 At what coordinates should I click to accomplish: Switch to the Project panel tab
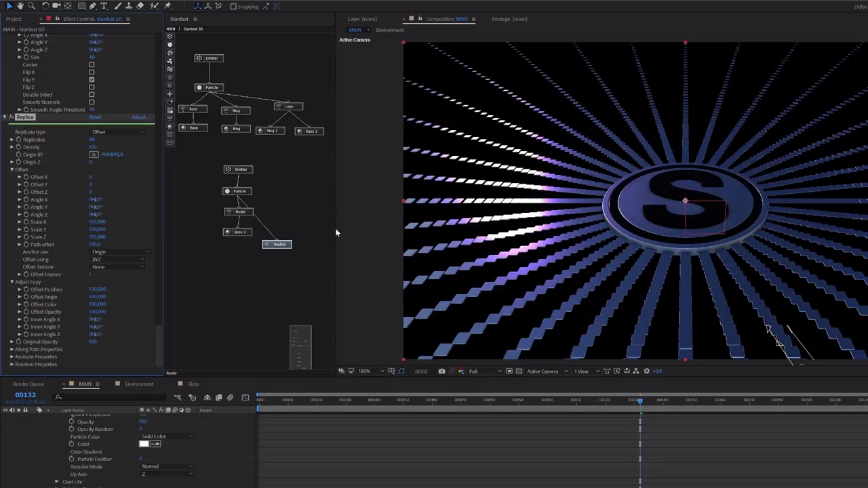[14, 19]
